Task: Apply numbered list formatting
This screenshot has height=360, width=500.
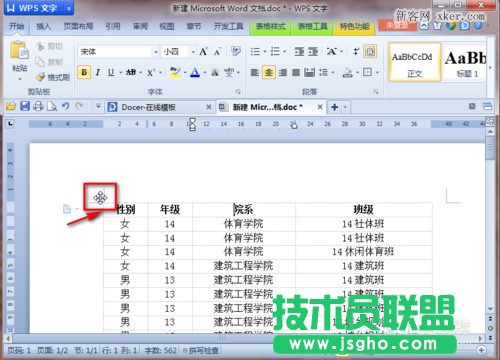Action: coord(275,51)
